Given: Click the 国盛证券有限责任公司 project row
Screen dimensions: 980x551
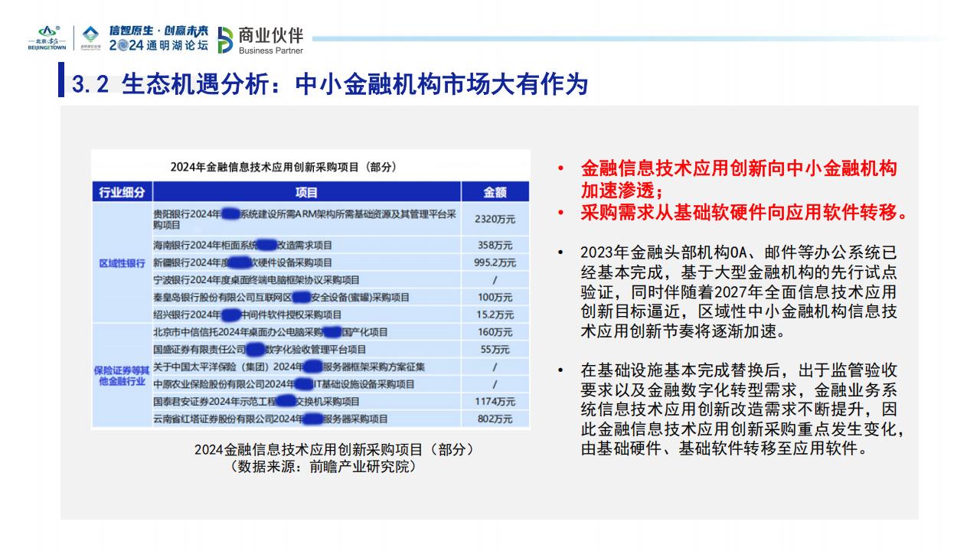Looking at the screenshot, I should [x=306, y=349].
